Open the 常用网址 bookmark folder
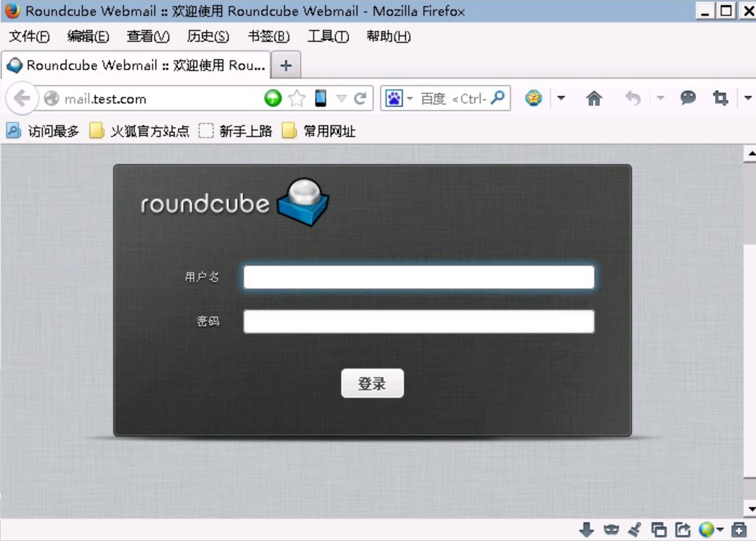756x541 pixels. [319, 131]
